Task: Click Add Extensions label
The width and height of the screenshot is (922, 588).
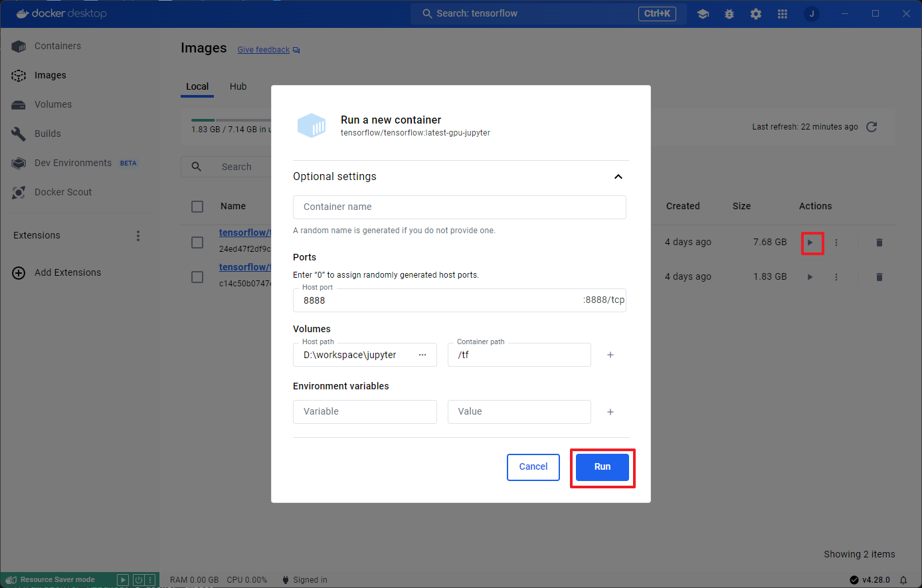Action: click(x=68, y=272)
